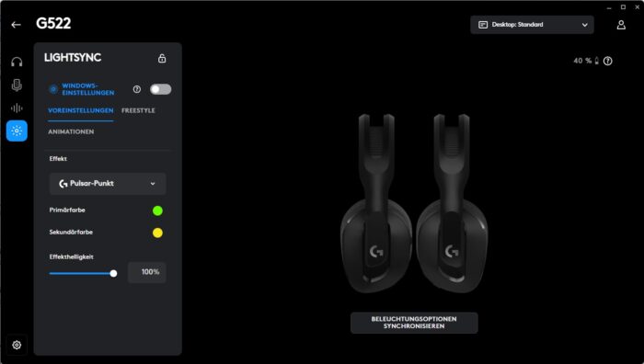
Task: Open help for Windows-Einstellungen
Action: pos(137,89)
